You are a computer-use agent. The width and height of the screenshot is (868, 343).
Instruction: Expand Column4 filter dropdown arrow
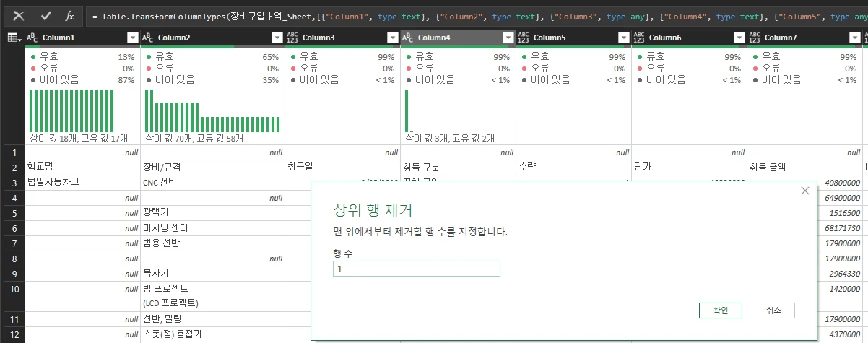coord(508,38)
